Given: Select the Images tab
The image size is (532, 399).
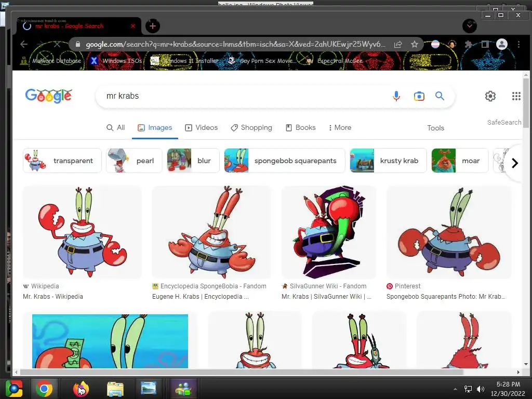Looking at the screenshot, I should [x=155, y=128].
